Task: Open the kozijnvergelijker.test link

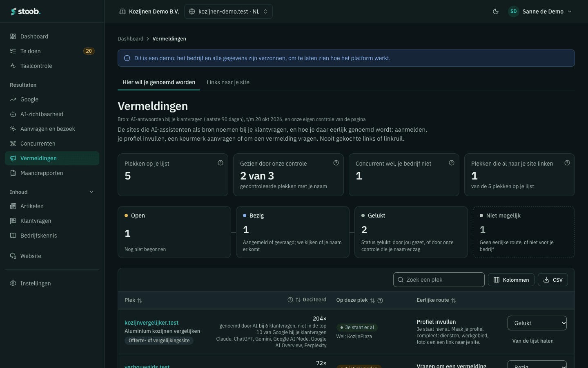Action: tap(151, 323)
